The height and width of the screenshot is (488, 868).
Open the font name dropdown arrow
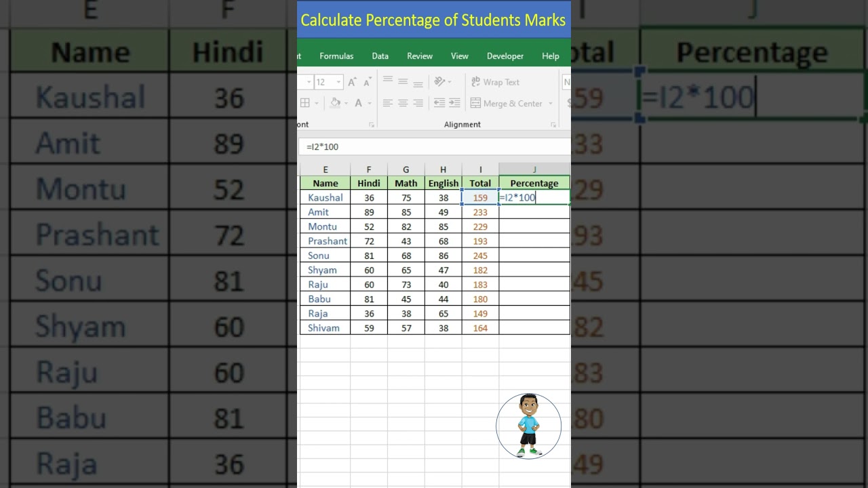(309, 82)
